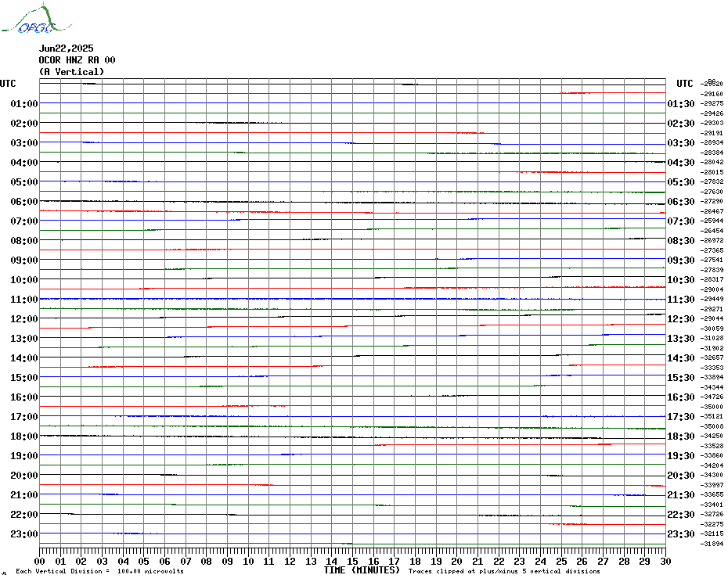The height and width of the screenshot is (582, 728).
Task: Select the offset value -35000
Action: pyautogui.click(x=712, y=407)
